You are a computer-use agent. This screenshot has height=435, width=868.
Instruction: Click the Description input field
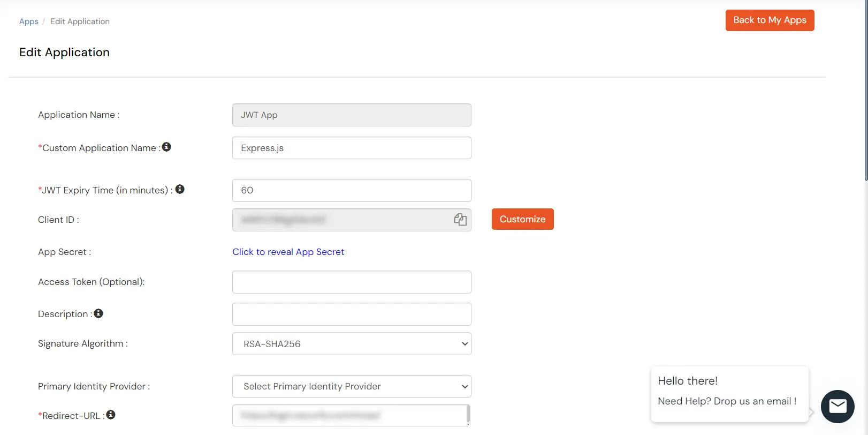[352, 314]
